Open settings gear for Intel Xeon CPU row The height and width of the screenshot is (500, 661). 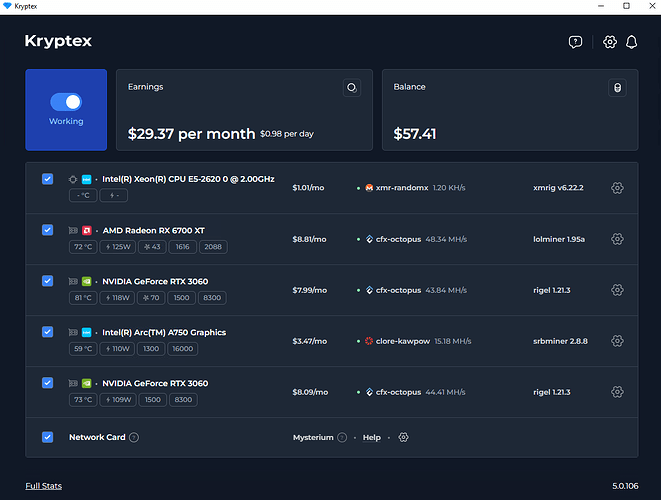point(617,188)
